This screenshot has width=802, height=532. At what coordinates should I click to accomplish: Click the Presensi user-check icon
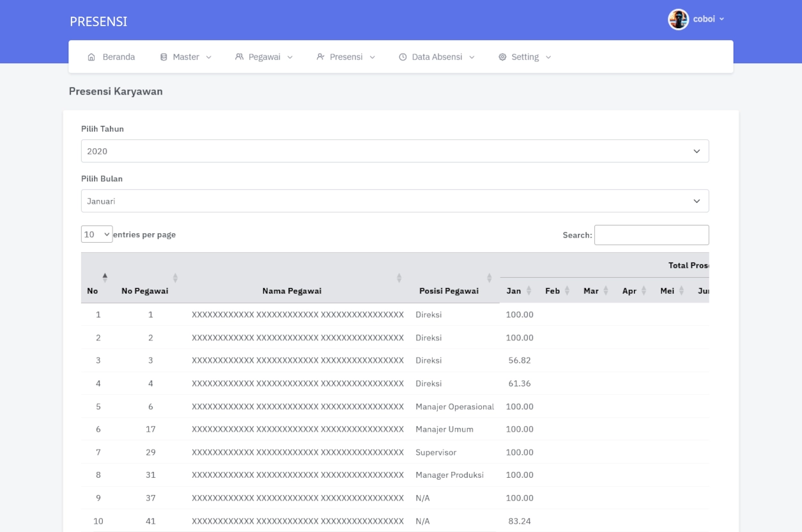click(x=321, y=57)
